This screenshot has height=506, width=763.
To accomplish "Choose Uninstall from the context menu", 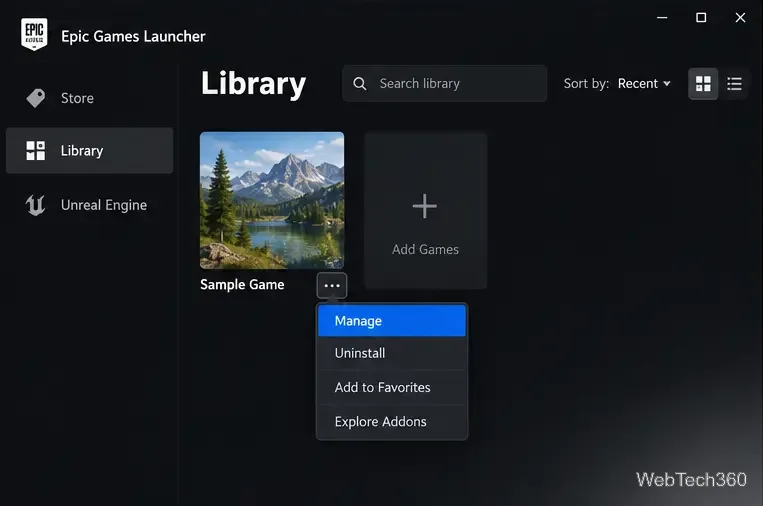I will click(x=392, y=353).
